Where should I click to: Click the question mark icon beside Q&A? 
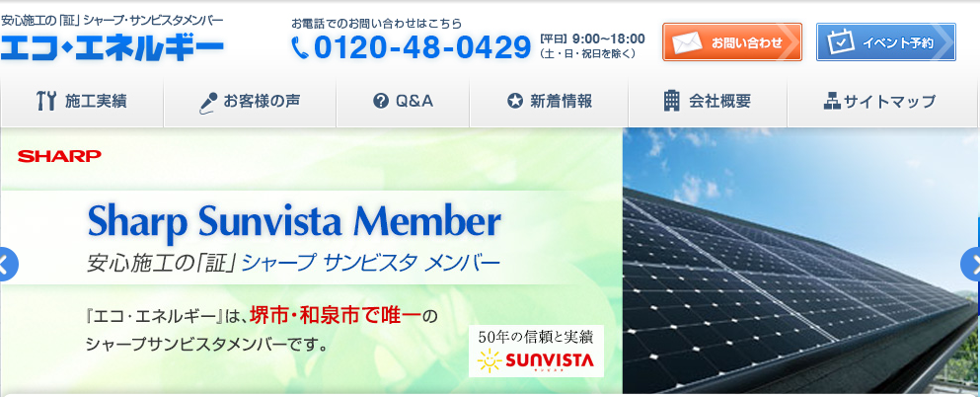click(381, 102)
